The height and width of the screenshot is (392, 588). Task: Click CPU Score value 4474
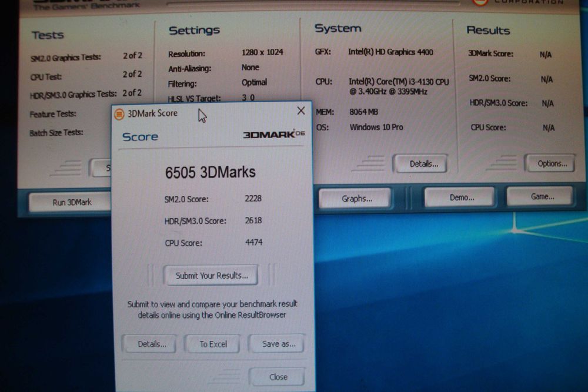tap(253, 243)
